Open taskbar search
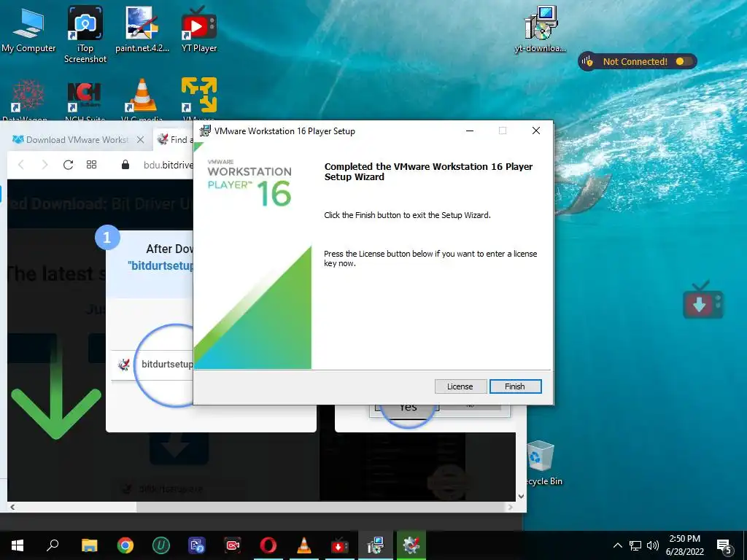This screenshot has width=747, height=560. pos(53,545)
